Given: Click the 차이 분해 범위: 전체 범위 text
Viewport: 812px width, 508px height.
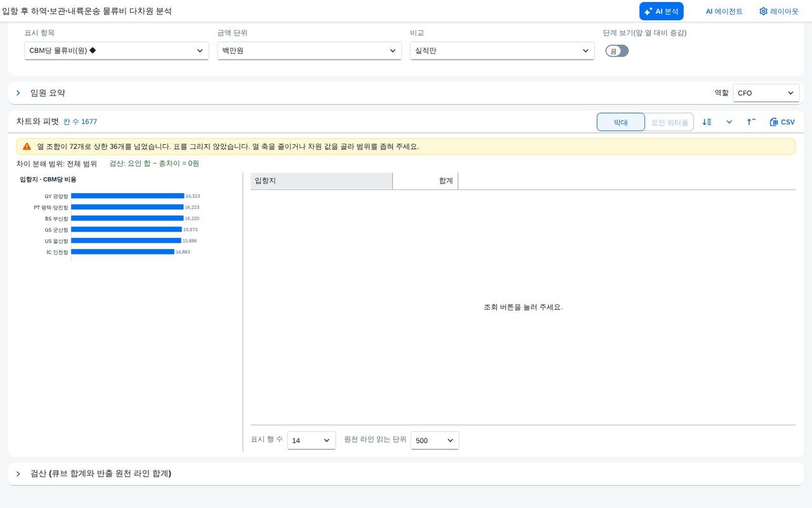Looking at the screenshot, I should pyautogui.click(x=56, y=164).
